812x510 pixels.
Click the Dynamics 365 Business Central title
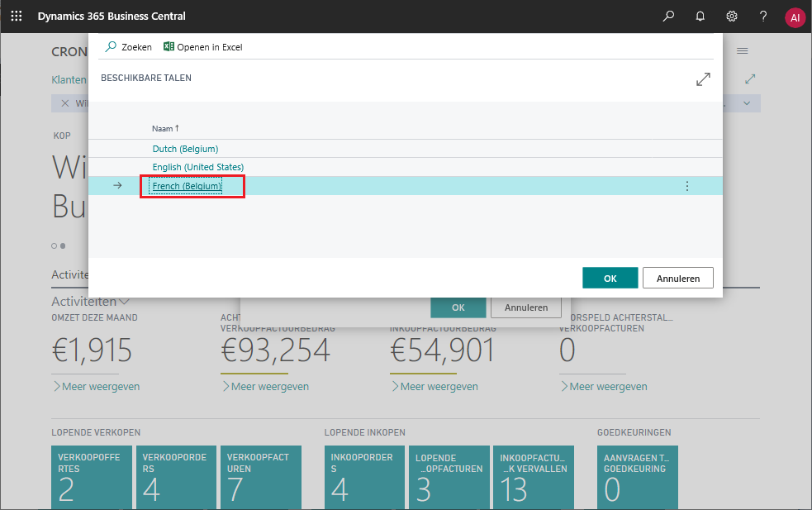click(x=112, y=16)
